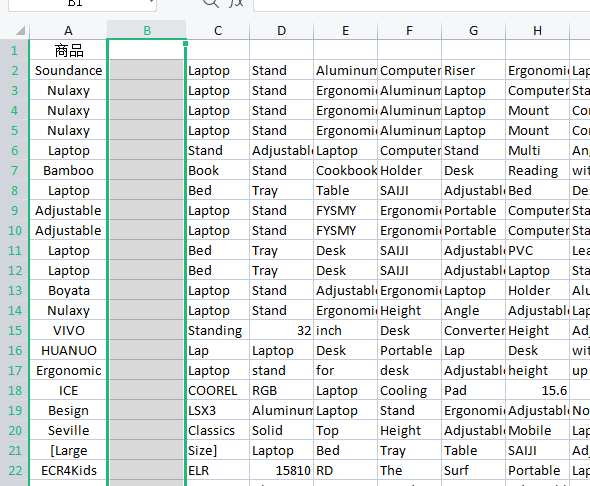This screenshot has height=486, width=590.
Task: Select the RGB cell
Action: [x=281, y=390]
